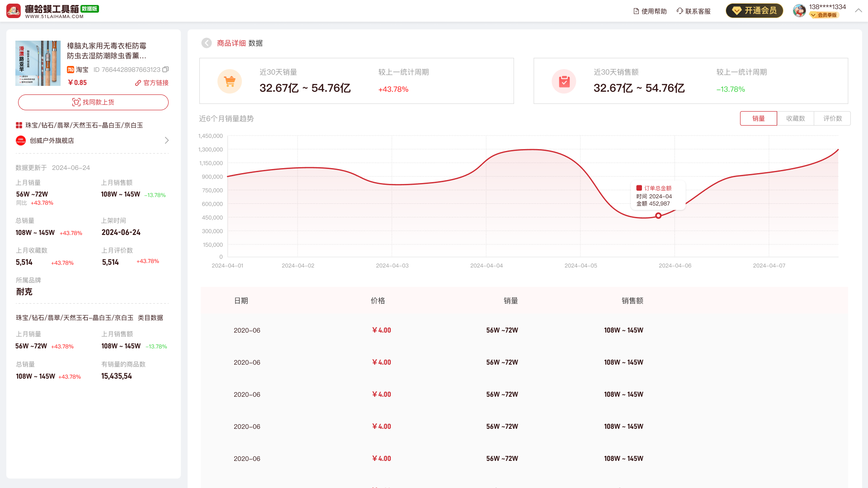Expand the 创威户外旗舰店 shop details chevron
Image resolution: width=868 pixels, height=488 pixels.
(167, 141)
